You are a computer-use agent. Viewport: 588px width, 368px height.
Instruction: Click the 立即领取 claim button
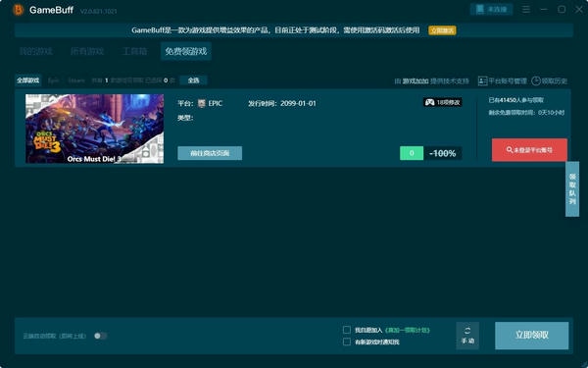click(x=531, y=336)
